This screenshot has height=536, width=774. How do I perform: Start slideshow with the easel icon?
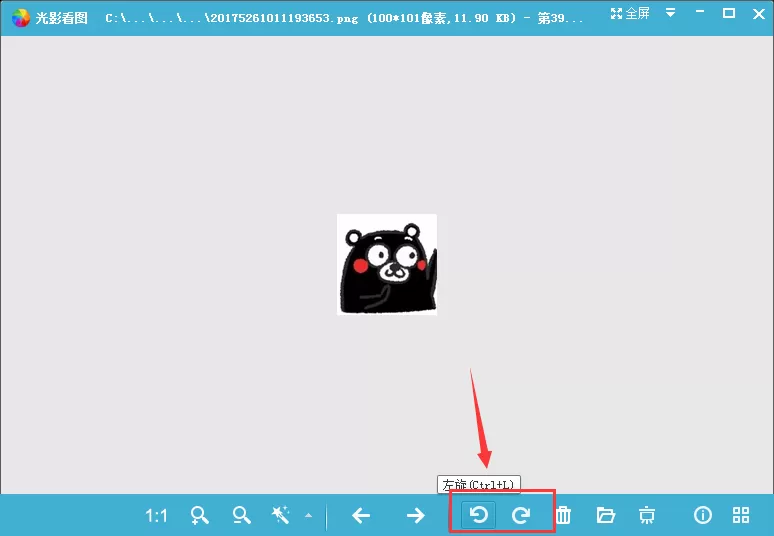pos(647,515)
